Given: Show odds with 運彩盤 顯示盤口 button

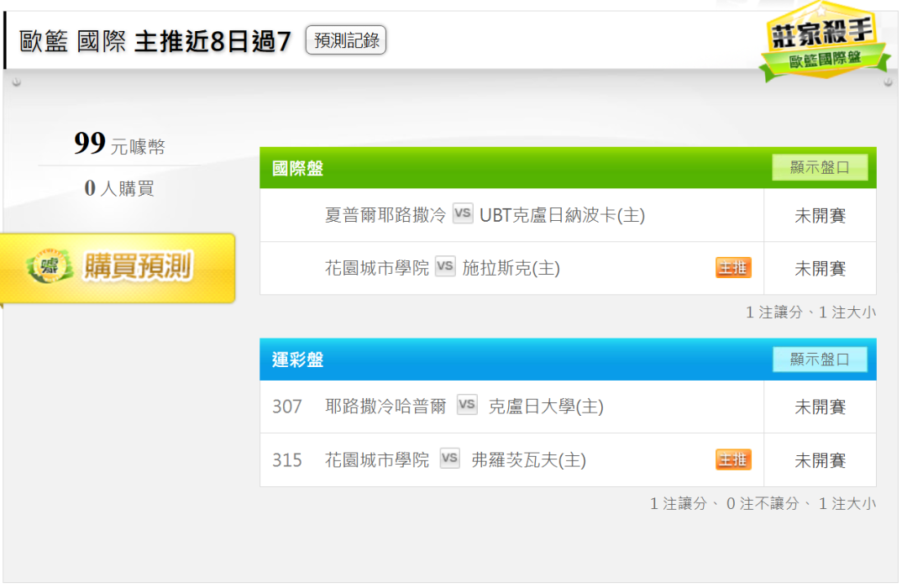Looking at the screenshot, I should point(820,360).
